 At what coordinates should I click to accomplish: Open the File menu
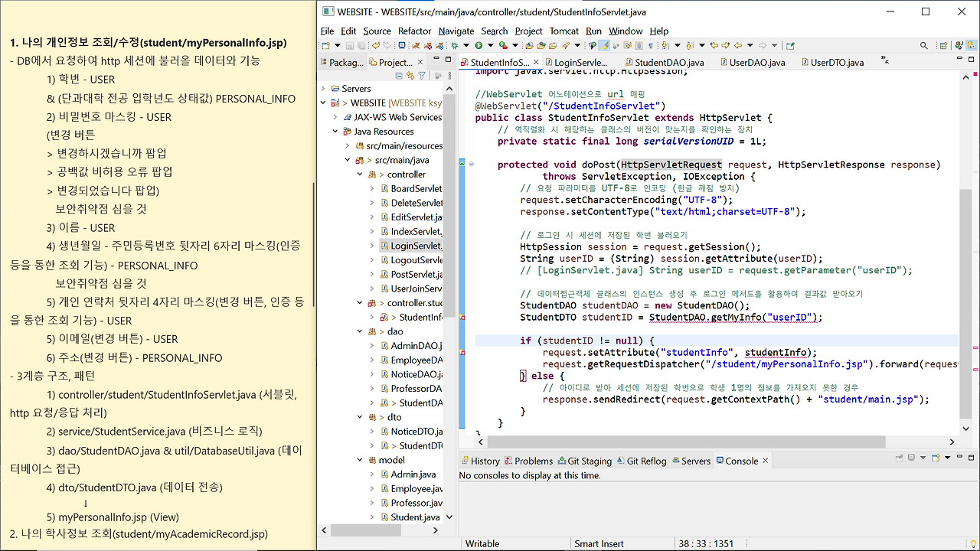pos(327,31)
